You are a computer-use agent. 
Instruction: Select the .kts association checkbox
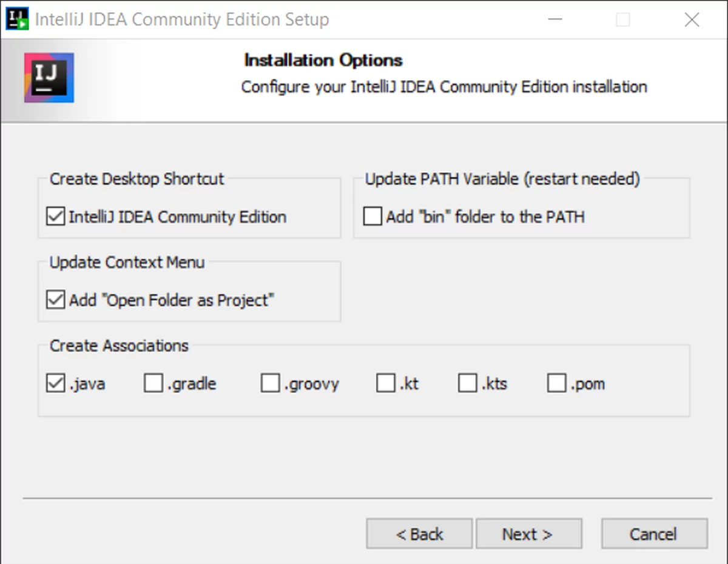(x=468, y=383)
